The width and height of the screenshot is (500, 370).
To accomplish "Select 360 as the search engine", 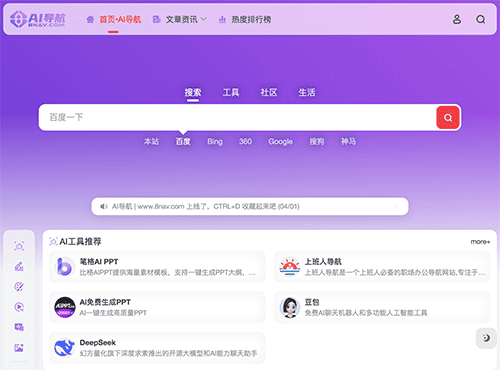I will (245, 142).
